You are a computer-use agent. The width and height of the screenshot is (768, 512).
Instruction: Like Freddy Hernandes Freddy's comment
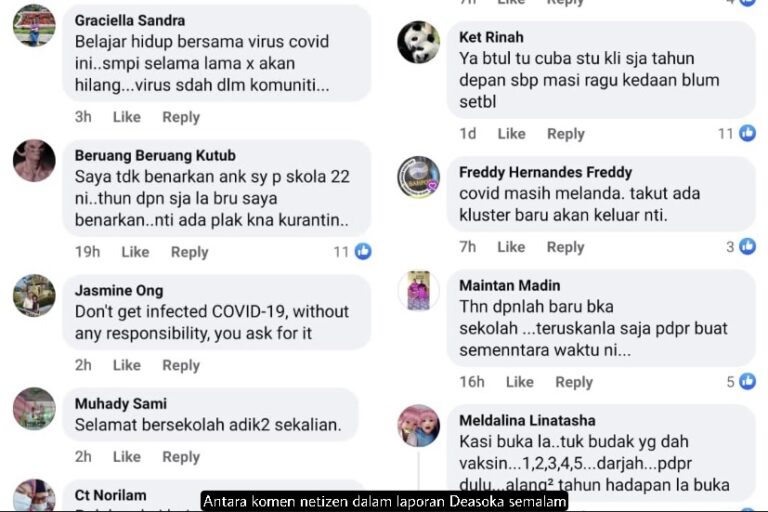[511, 247]
